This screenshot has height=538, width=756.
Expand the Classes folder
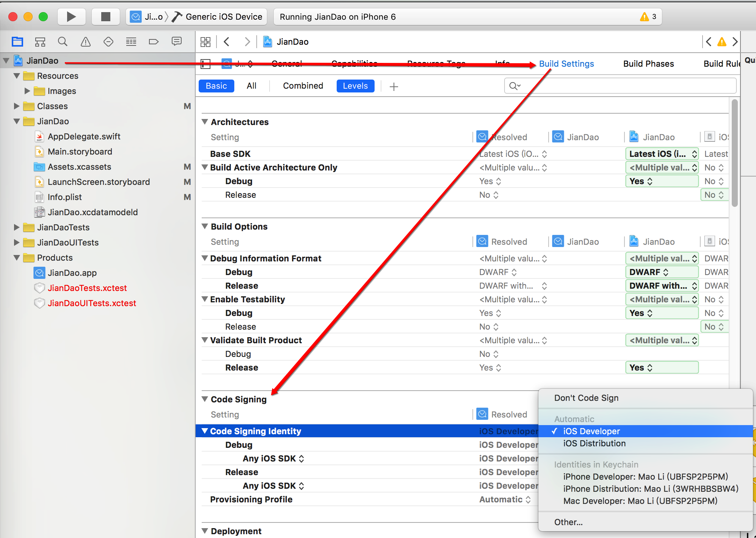click(x=17, y=106)
